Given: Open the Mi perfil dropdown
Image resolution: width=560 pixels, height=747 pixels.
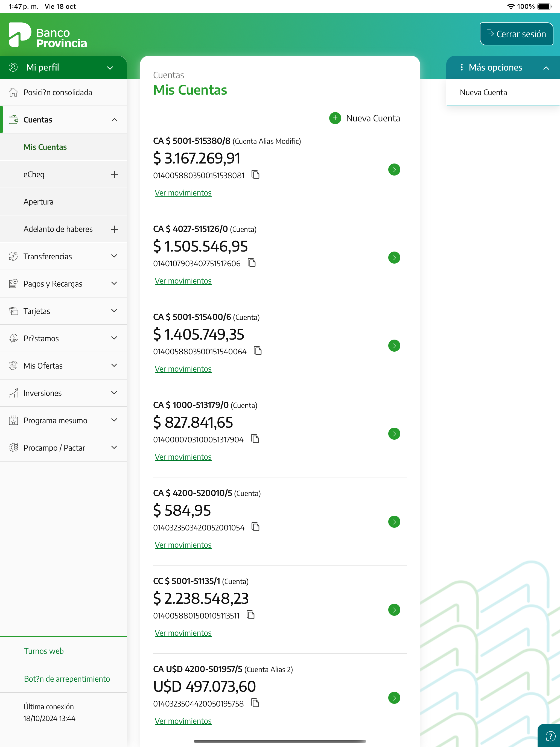Looking at the screenshot, I should (x=110, y=68).
